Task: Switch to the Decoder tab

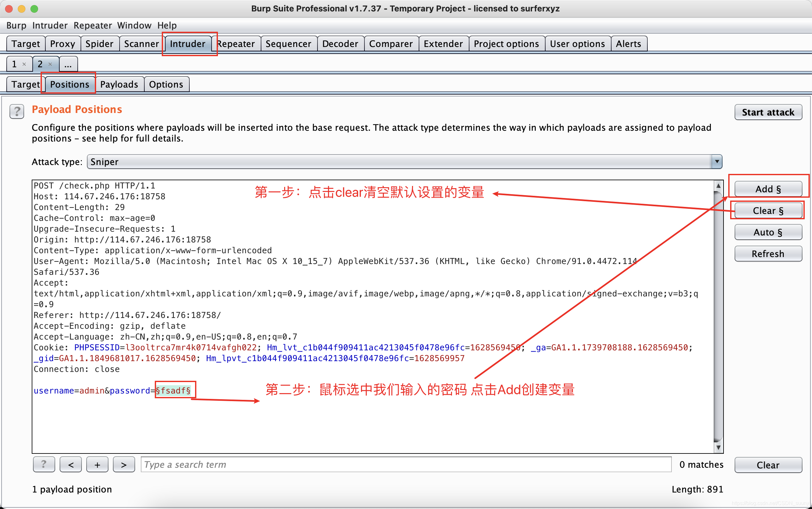Action: pos(340,44)
